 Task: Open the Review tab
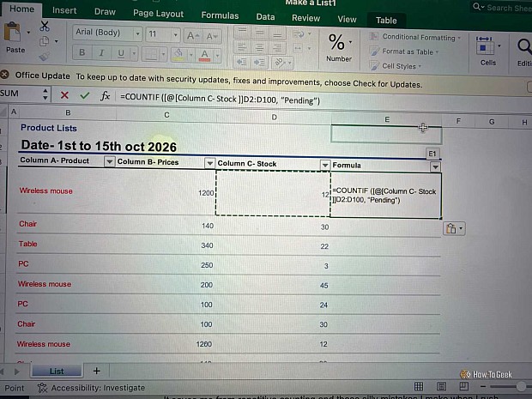[305, 18]
